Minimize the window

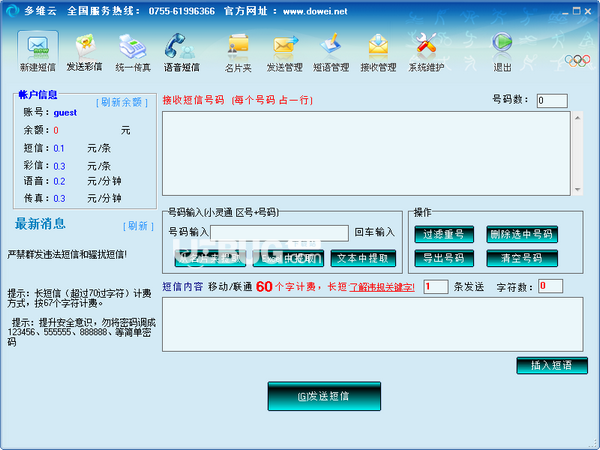click(566, 11)
